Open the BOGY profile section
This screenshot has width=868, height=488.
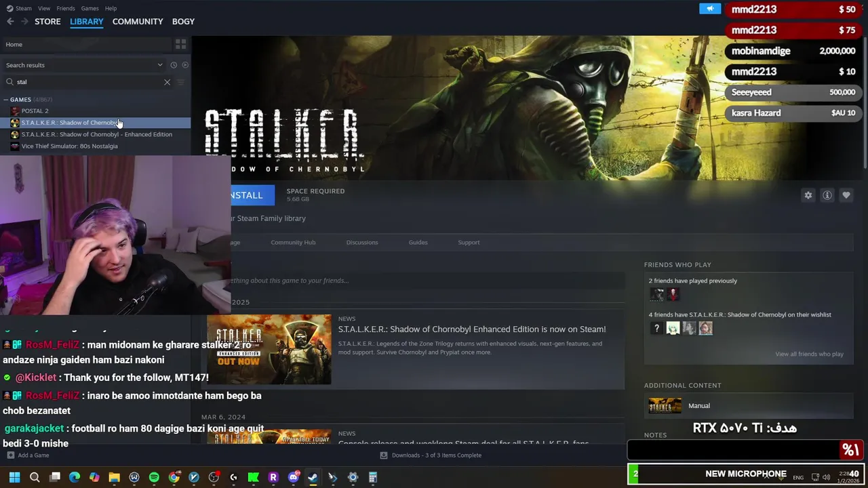tap(183, 22)
